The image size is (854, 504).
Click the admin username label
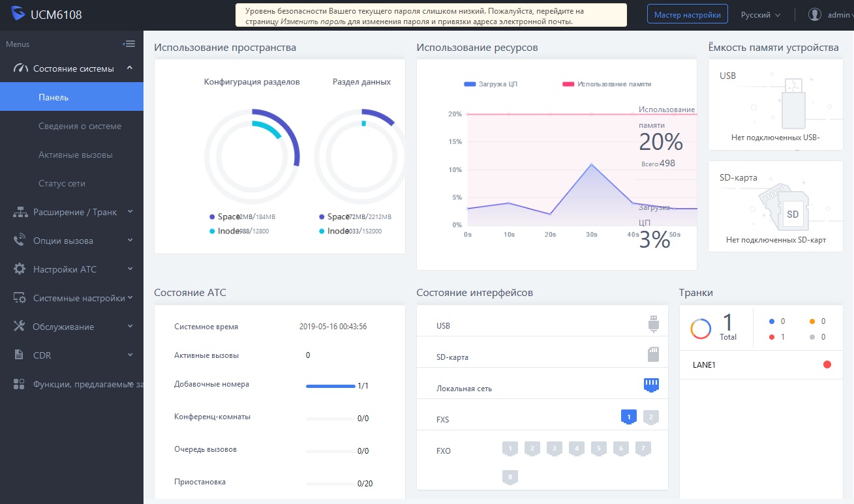[838, 14]
